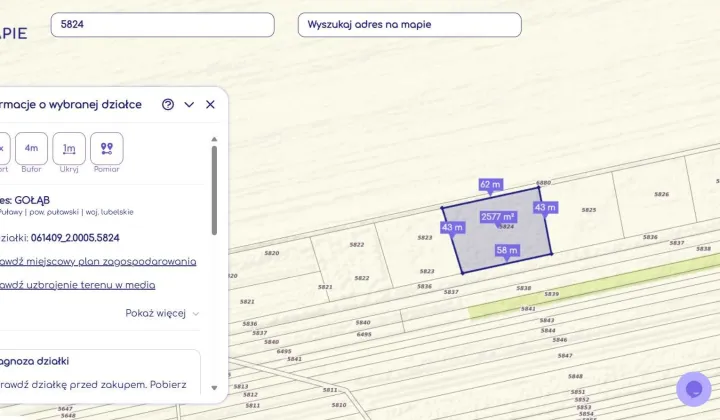Open the local zoning plan link
The image size is (720, 420).
(x=98, y=262)
